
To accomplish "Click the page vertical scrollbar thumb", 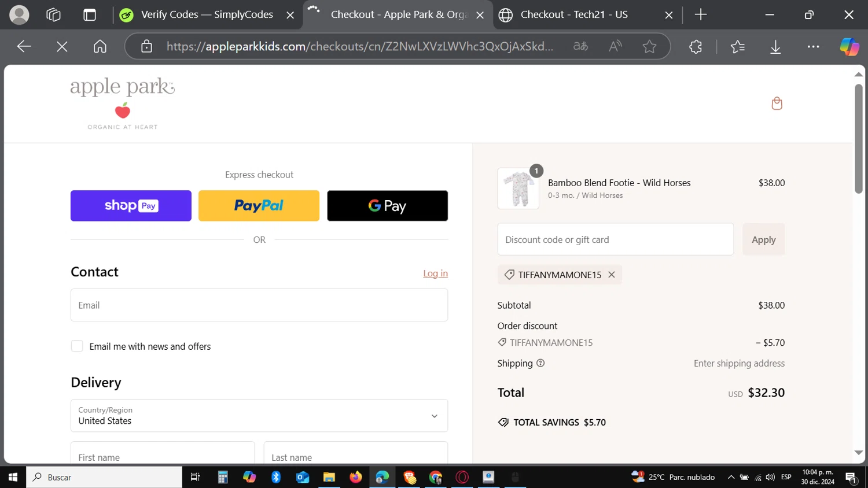I will coord(859,139).
